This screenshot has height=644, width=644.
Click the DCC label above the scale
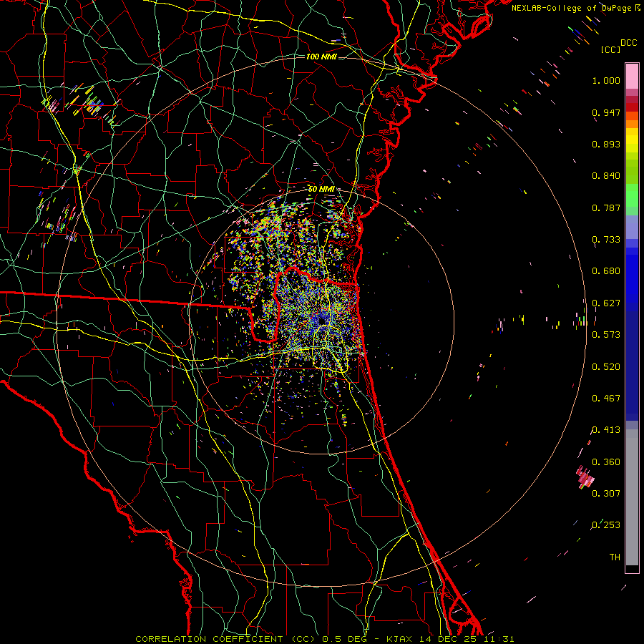coord(629,43)
